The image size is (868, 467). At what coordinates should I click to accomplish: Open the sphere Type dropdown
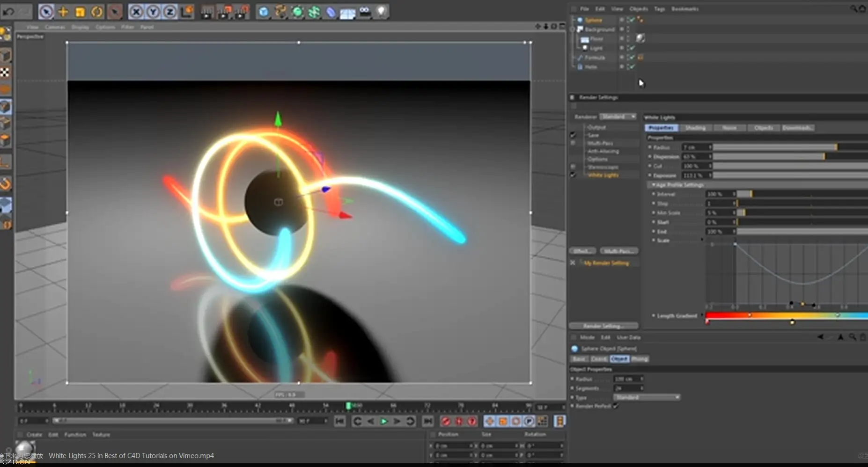(647, 397)
